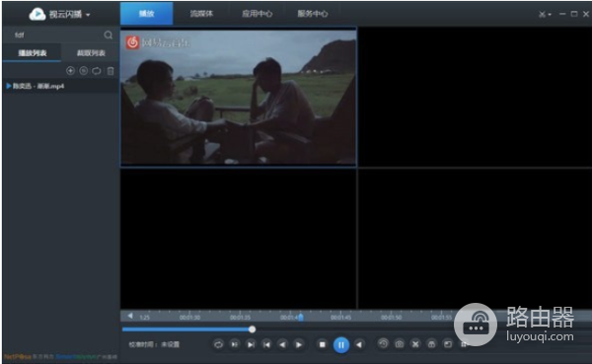Viewport: 592px width, 364px height.
Task: Select the empty bottom-right video pane
Action: 475,239
